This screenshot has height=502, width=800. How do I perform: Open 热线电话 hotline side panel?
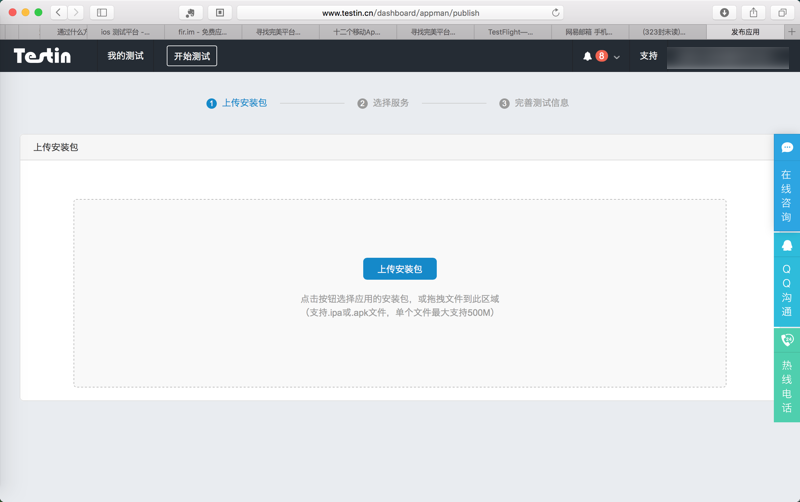coord(787,375)
